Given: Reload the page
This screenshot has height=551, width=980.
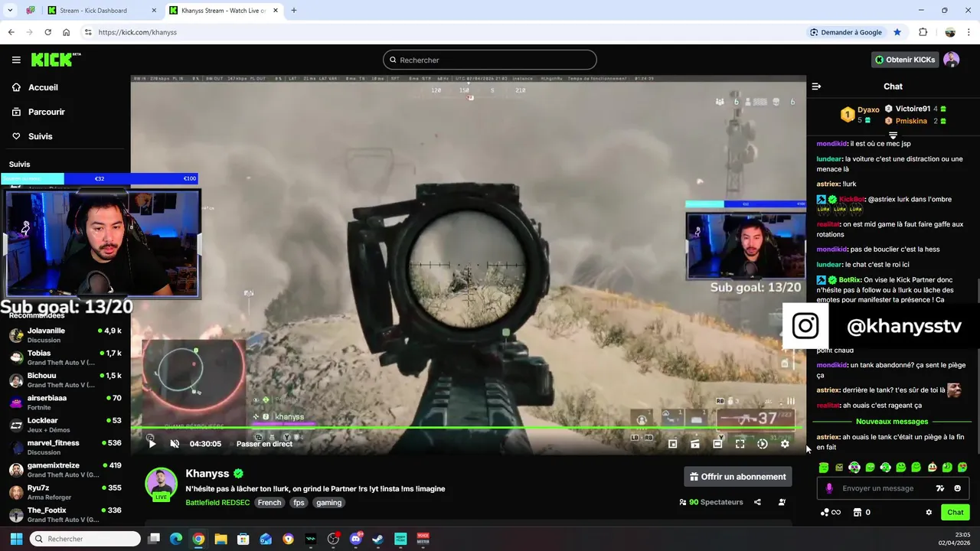Looking at the screenshot, I should pos(47,32).
